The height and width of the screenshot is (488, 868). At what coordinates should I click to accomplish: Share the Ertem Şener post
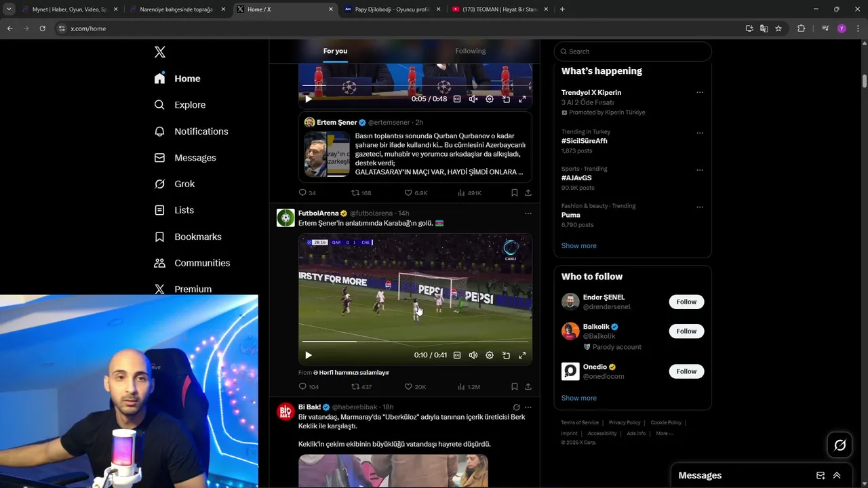tap(528, 192)
